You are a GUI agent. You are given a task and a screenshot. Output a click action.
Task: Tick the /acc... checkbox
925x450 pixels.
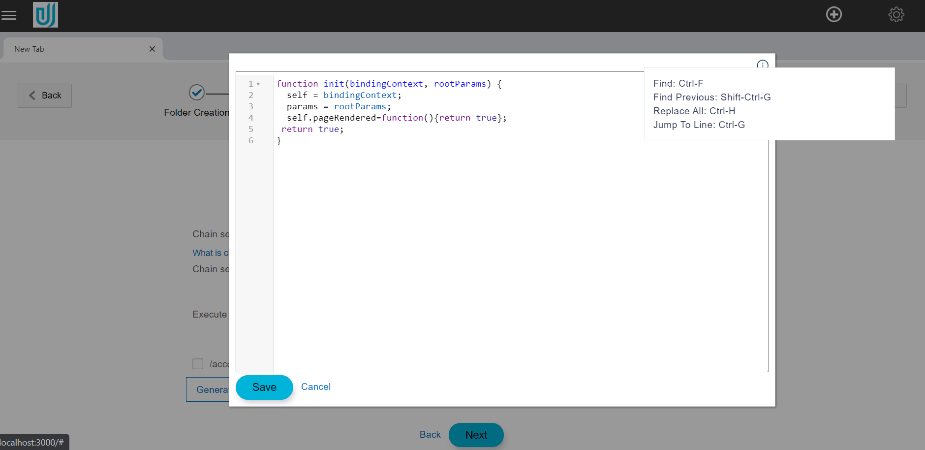pos(198,364)
